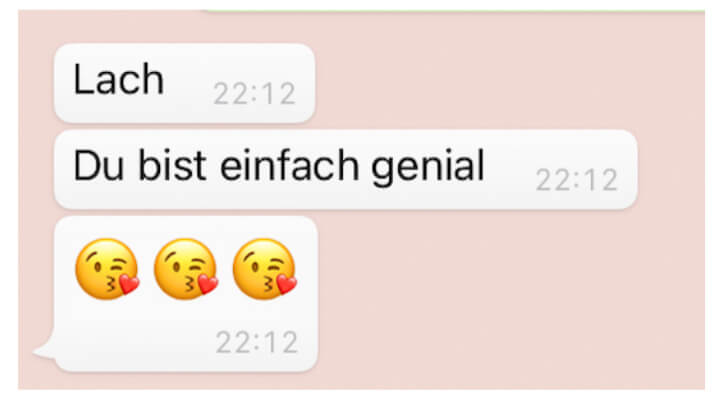Click the pink chat background right of emoji bubble
728x412 pixels.
pyautogui.click(x=511, y=297)
